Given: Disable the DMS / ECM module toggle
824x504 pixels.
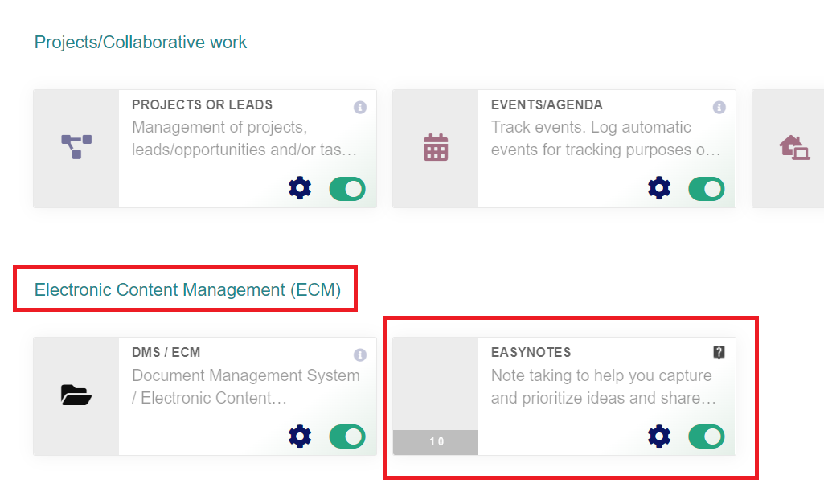Looking at the screenshot, I should tap(347, 436).
